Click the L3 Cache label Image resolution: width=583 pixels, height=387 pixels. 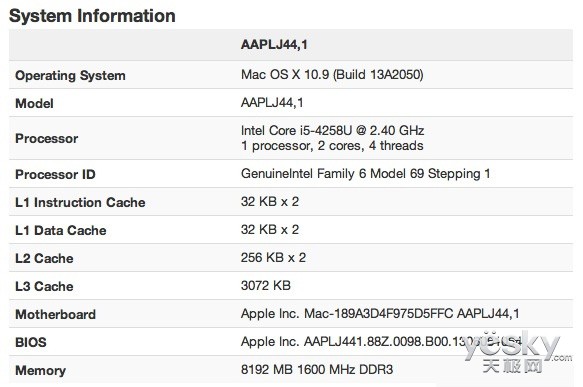pyautogui.click(x=44, y=286)
